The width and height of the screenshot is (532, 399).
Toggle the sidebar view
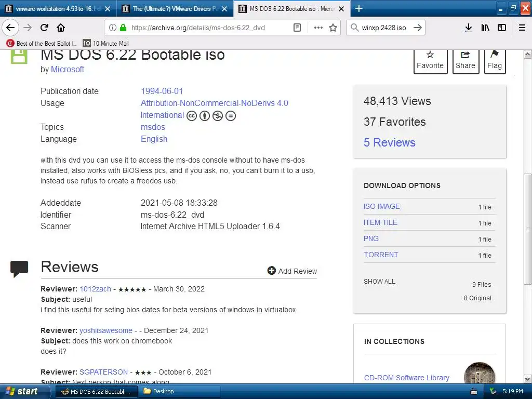(x=502, y=28)
